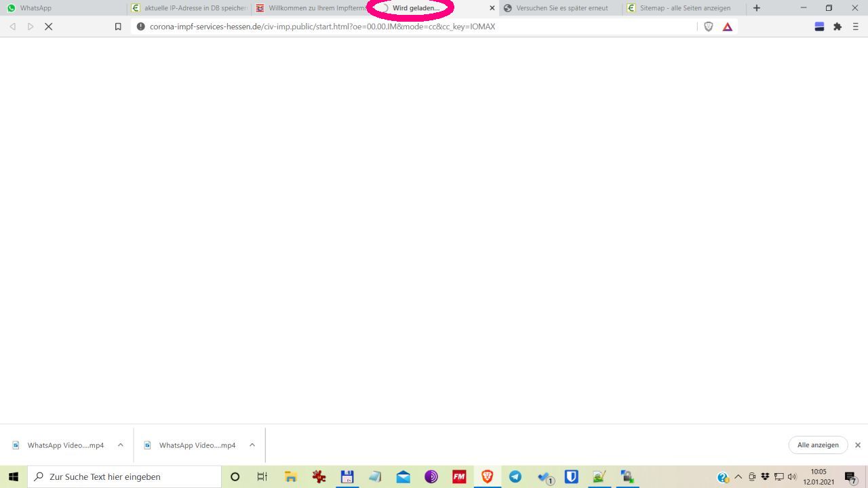Show hidden system tray icons
This screenshot has height=488, width=868.
[x=738, y=476]
